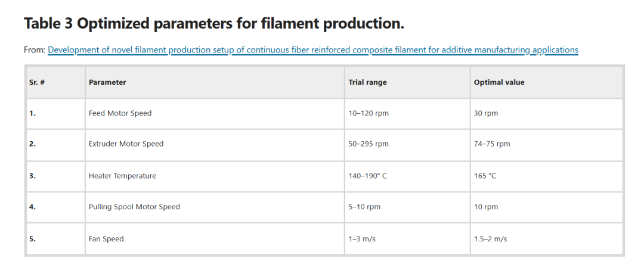Image resolution: width=644 pixels, height=264 pixels.
Task: Click the 50–295 rpm trial range cell
Action: [x=368, y=144]
